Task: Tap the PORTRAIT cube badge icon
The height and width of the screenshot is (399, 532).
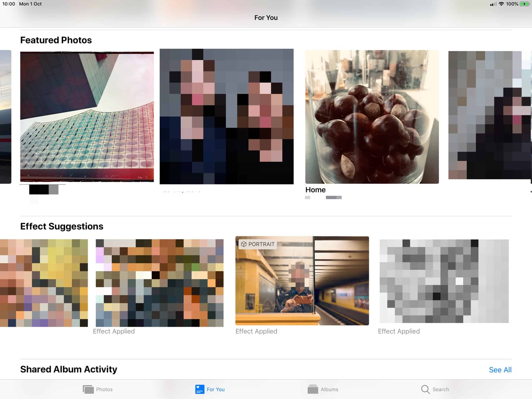Action: point(244,244)
